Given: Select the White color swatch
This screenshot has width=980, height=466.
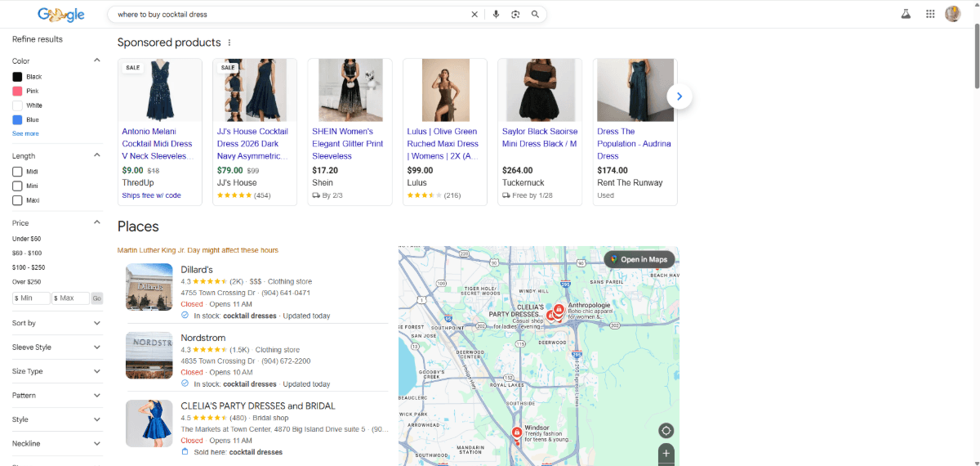Looking at the screenshot, I should (17, 105).
